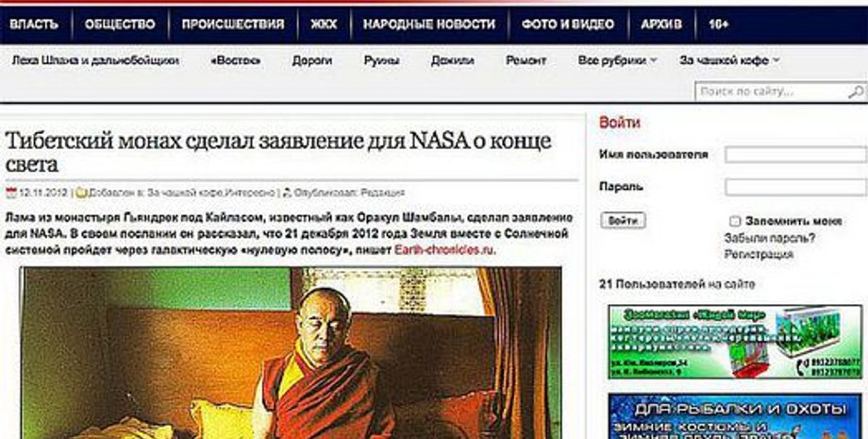This screenshot has height=439, width=868.
Task: Click the Войти login button
Action: [x=623, y=220]
